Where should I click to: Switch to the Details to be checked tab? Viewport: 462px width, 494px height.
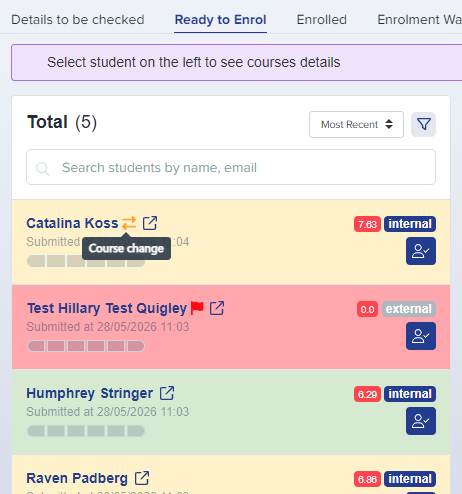(78, 20)
